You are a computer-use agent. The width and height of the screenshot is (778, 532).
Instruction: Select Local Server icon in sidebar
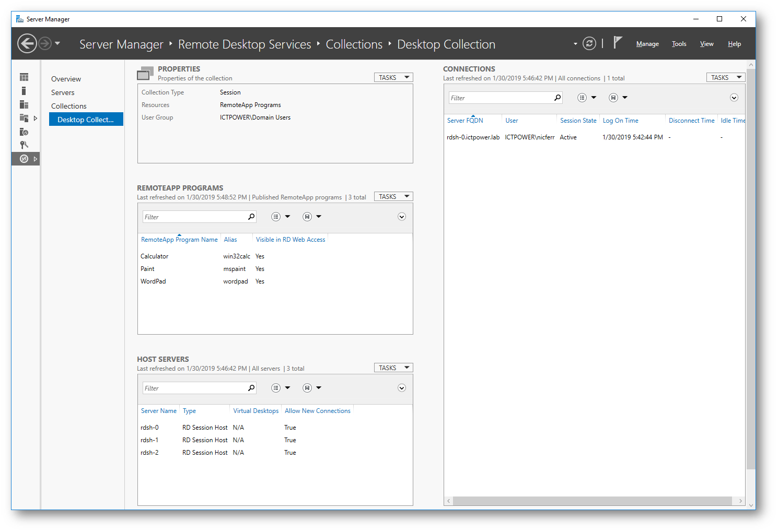[24, 91]
